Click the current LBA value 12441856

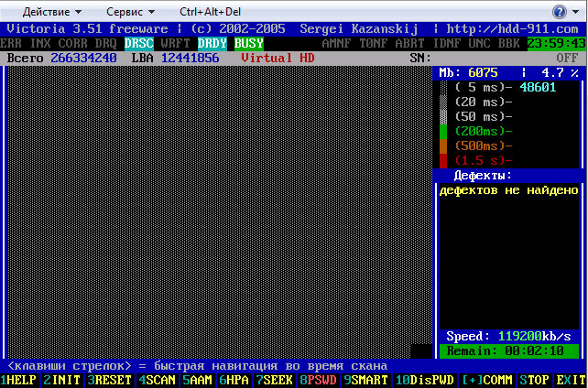point(191,58)
